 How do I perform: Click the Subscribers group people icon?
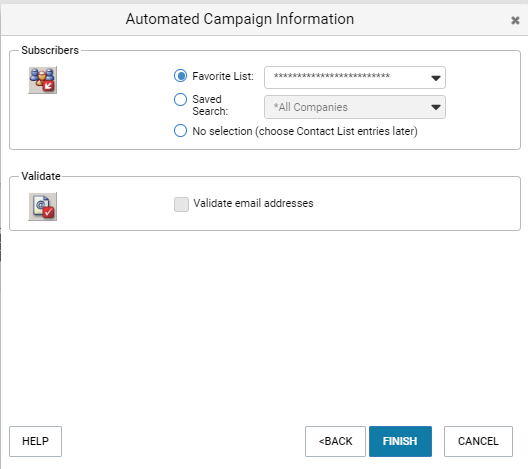42,80
